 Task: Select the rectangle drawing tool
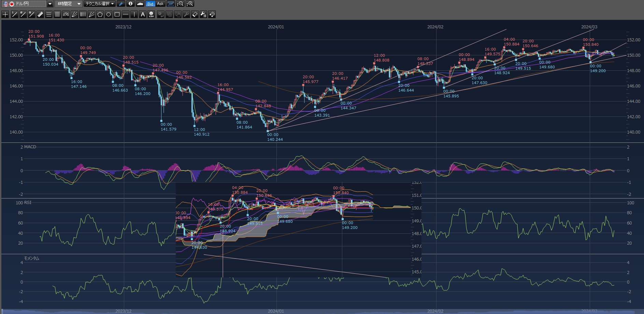117,14
